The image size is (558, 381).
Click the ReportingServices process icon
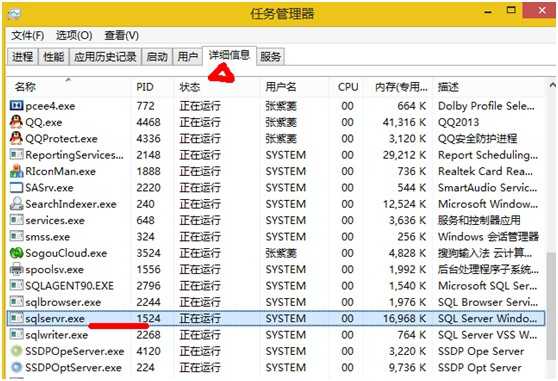(x=16, y=155)
